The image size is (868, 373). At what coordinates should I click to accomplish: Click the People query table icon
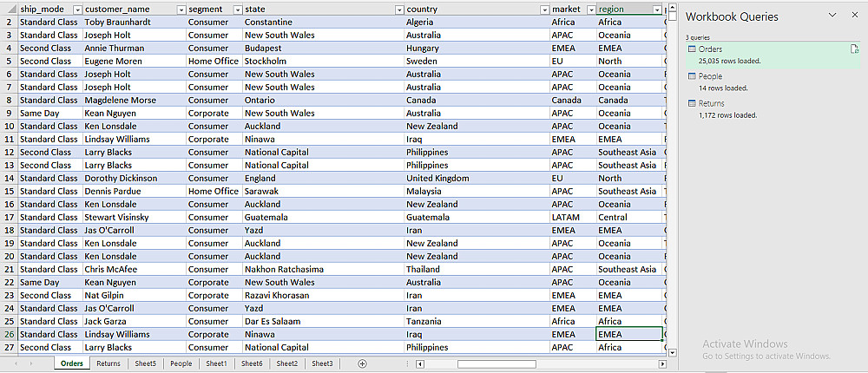692,76
